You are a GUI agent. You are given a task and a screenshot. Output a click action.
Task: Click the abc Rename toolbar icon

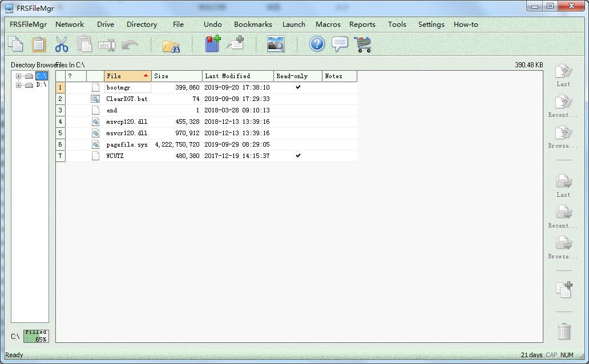(x=107, y=45)
